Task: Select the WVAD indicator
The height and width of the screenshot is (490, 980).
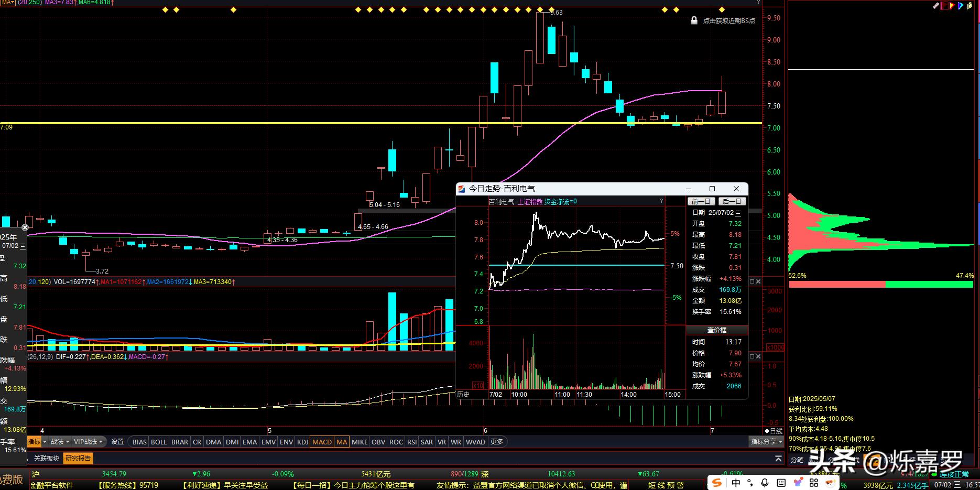Action: (475, 442)
